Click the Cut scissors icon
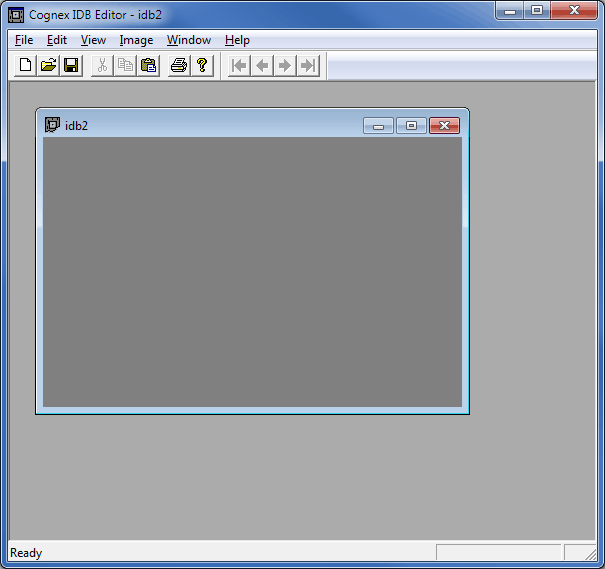The width and height of the screenshot is (605, 569). [102, 65]
